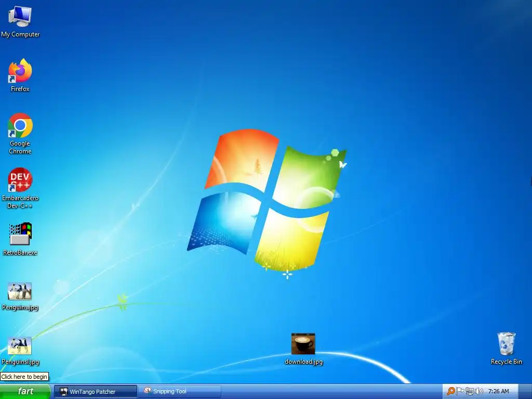Click the 7:26 AM taskbar clock
The height and width of the screenshot is (399, 532).
(x=498, y=391)
